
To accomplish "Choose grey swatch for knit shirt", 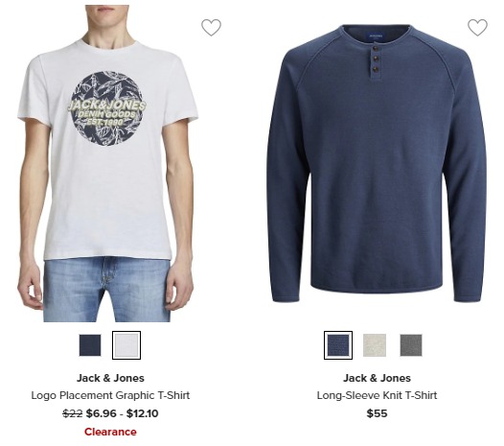I will (x=411, y=345).
